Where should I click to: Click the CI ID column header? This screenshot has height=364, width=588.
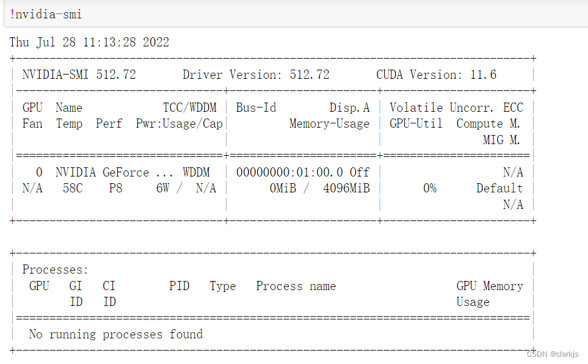(109, 294)
